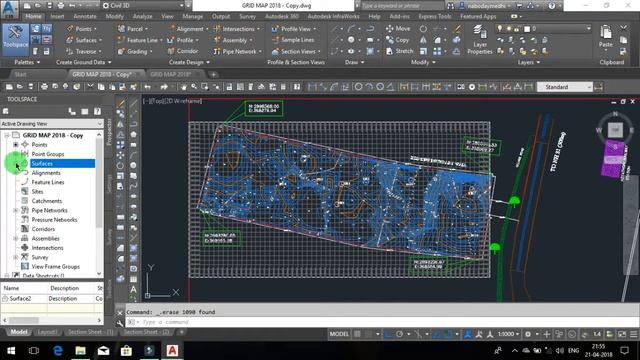
Task: Switch to the Start drawing tab
Action: (x=20, y=74)
